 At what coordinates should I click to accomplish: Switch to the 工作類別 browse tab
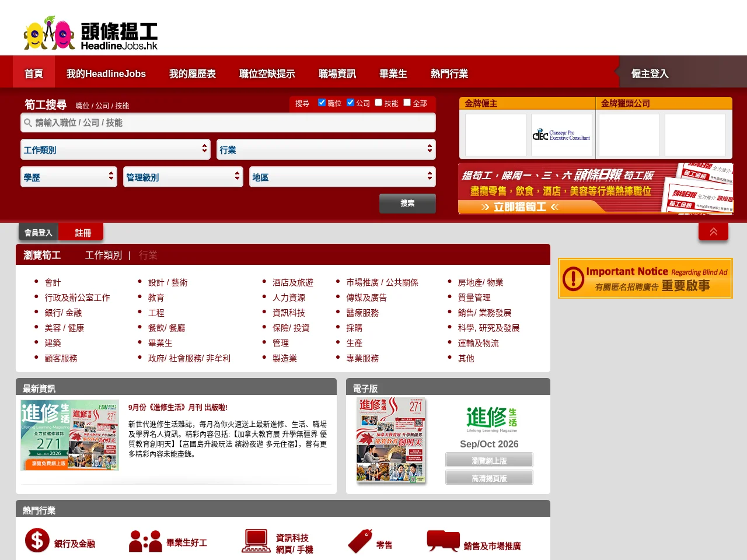pos(103,255)
